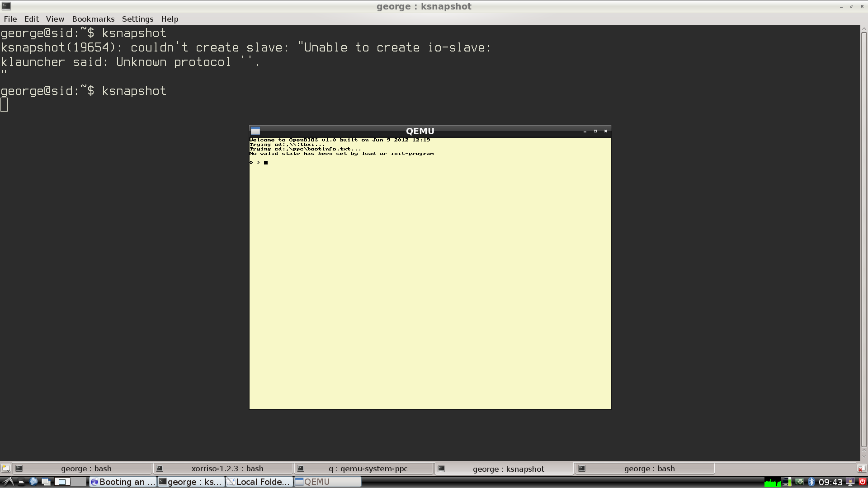
Task: Click the scrollbar down arrow in Konsole
Action: (x=863, y=456)
